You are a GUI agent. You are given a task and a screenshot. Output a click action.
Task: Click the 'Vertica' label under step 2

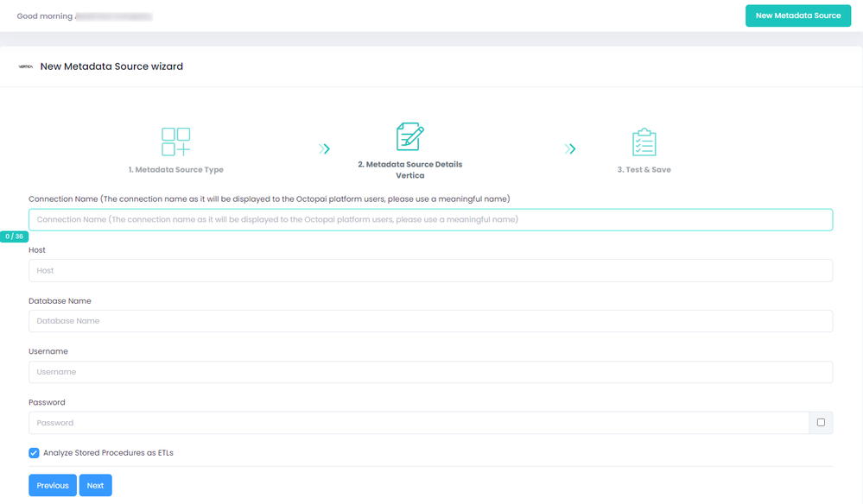click(410, 176)
